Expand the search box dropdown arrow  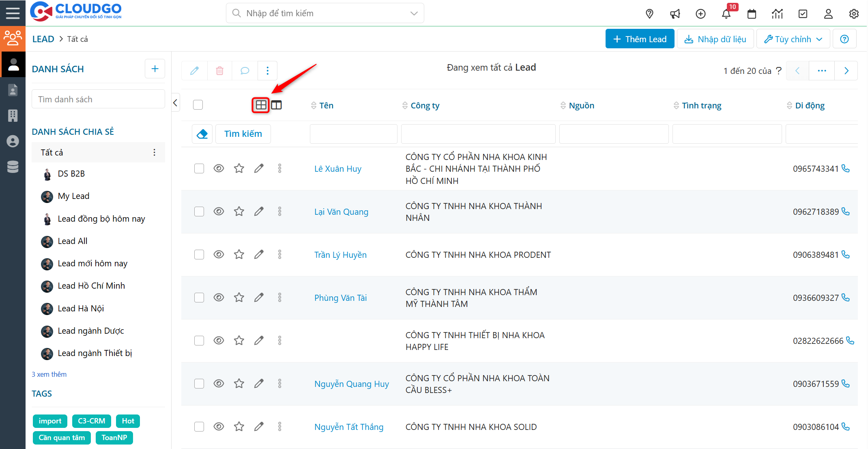coord(414,13)
